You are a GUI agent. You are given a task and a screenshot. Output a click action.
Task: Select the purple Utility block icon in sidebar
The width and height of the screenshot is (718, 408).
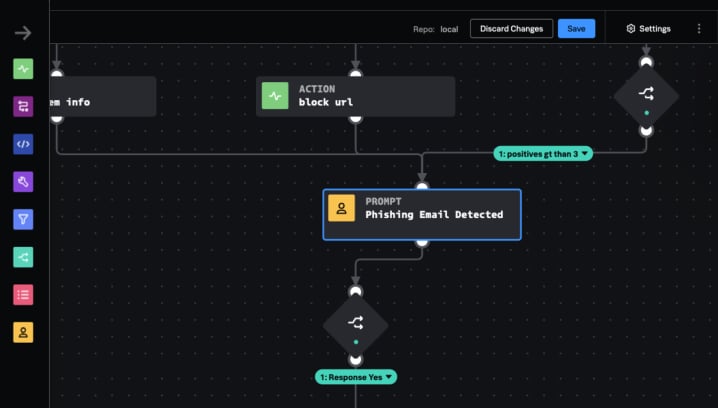(x=23, y=182)
